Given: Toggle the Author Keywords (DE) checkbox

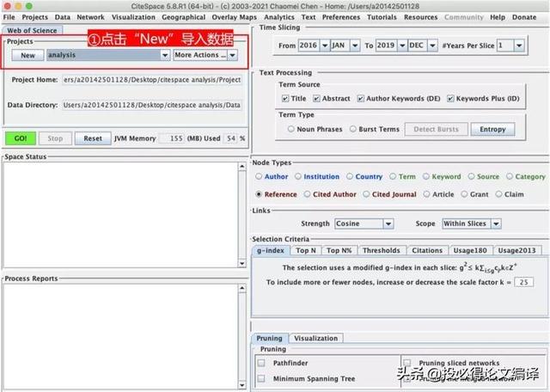Looking at the screenshot, I should 361,99.
